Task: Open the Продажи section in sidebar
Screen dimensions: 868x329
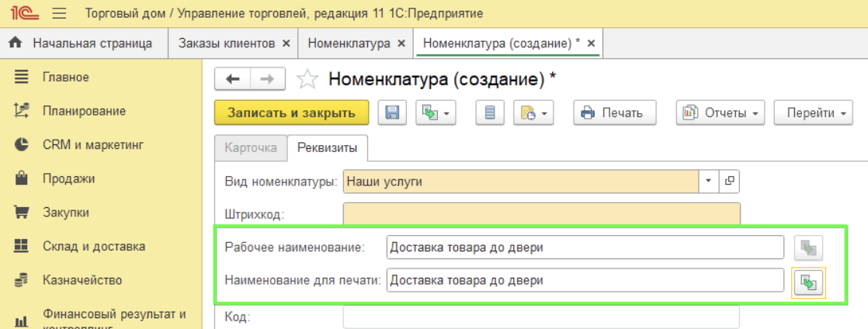Action: coord(68,178)
